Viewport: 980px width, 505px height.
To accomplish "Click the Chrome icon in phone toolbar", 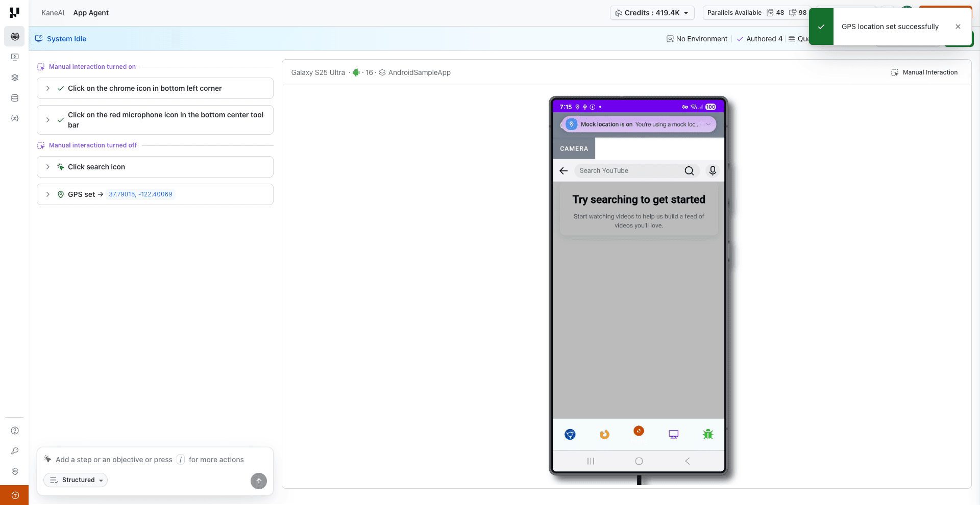I will (570, 435).
